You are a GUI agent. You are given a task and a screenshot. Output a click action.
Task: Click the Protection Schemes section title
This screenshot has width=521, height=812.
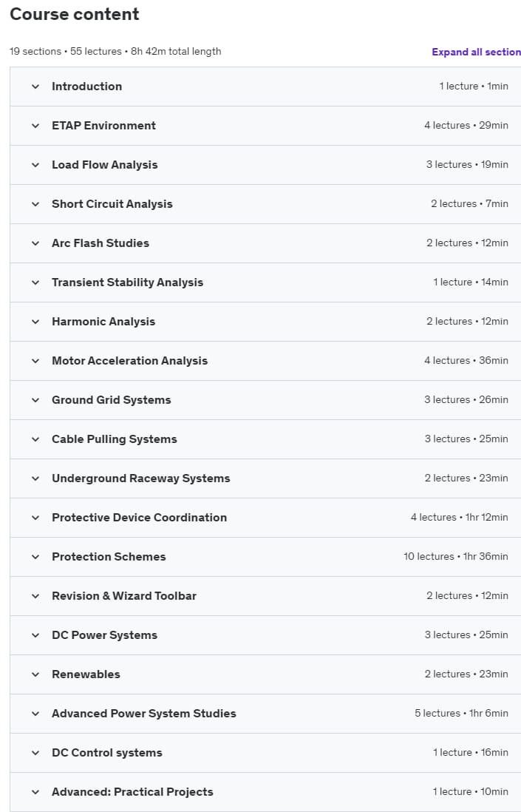pos(109,557)
